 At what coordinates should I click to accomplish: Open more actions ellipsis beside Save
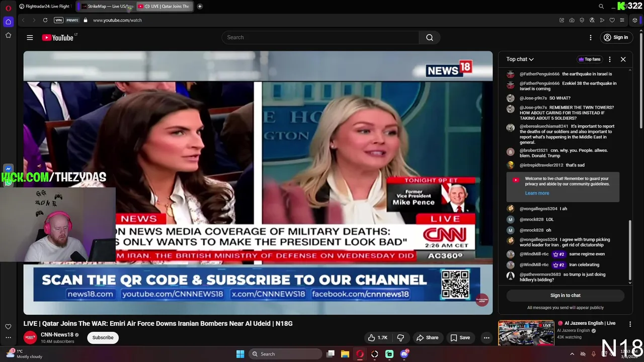click(487, 337)
